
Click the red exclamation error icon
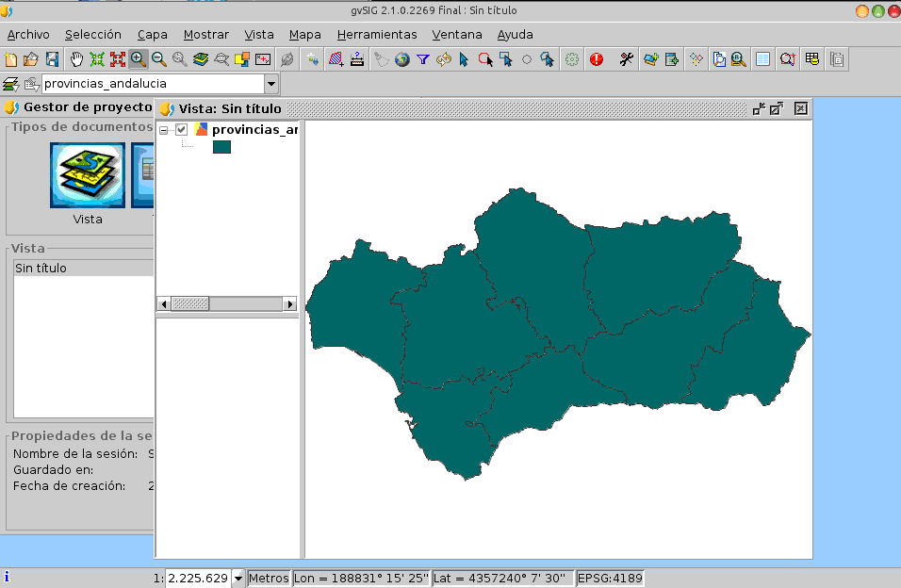coord(597,59)
